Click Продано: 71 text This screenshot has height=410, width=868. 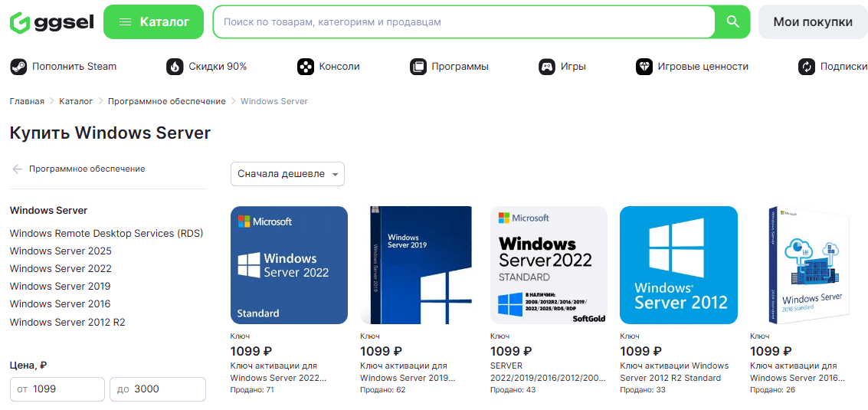tap(252, 390)
